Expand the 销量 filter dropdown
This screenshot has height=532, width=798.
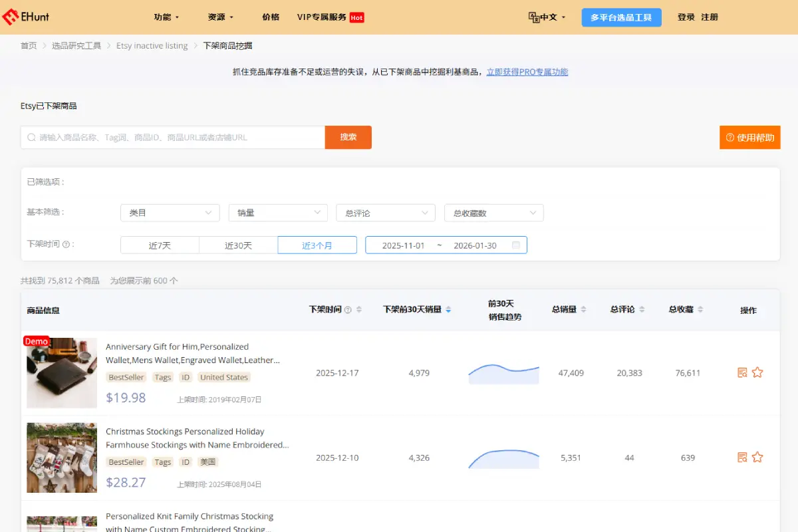tap(277, 212)
